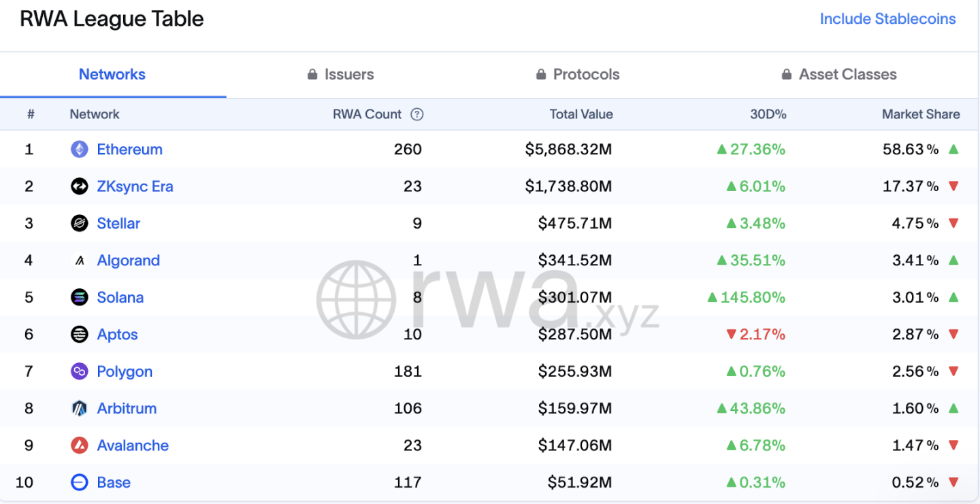The width and height of the screenshot is (980, 504).
Task: Open the Avalanche network link
Action: point(133,446)
